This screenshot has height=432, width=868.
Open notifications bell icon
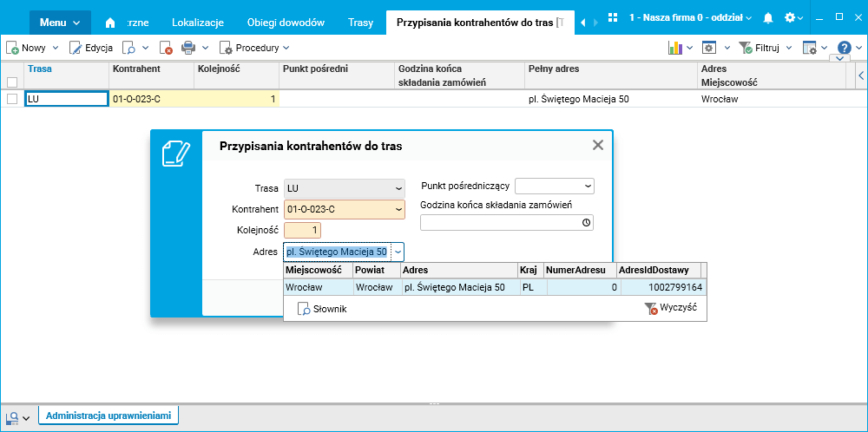(x=768, y=17)
